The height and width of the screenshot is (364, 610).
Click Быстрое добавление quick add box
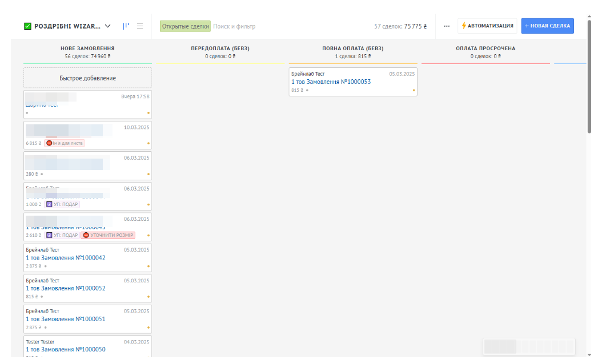(87, 78)
